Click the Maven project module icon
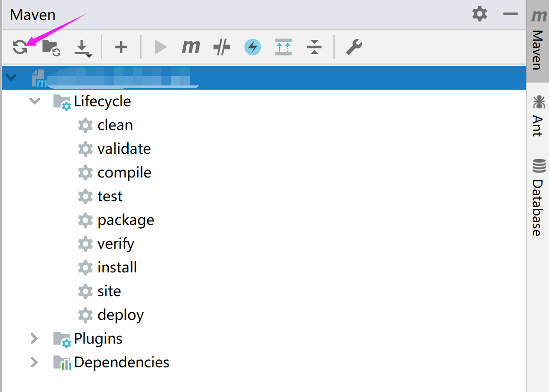The image size is (549, 392). point(39,78)
